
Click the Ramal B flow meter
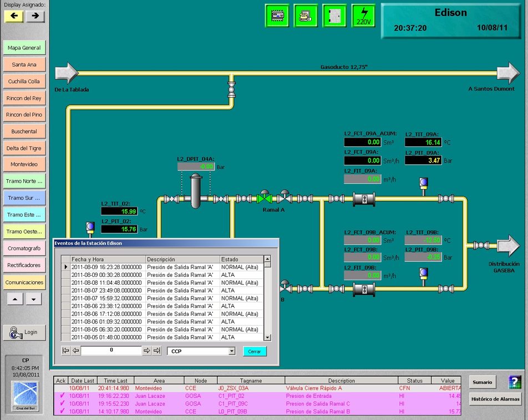(x=364, y=289)
